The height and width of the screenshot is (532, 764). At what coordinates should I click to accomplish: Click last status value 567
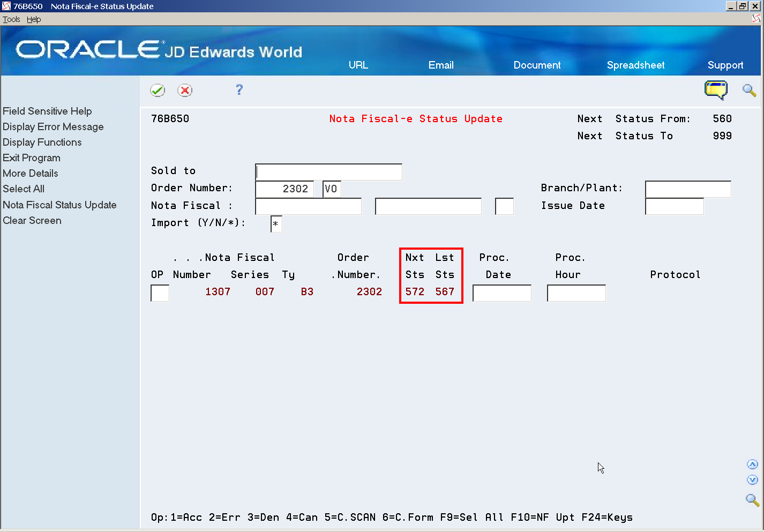pos(445,292)
